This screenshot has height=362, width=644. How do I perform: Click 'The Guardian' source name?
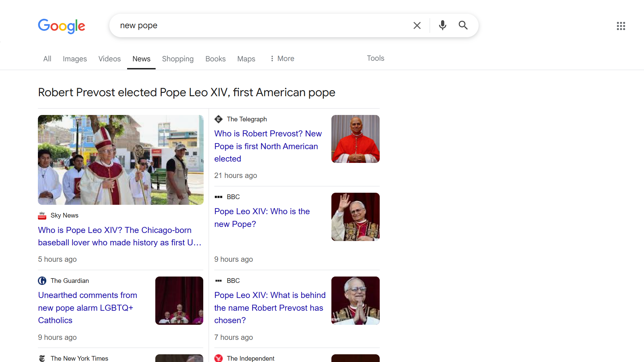click(x=70, y=281)
